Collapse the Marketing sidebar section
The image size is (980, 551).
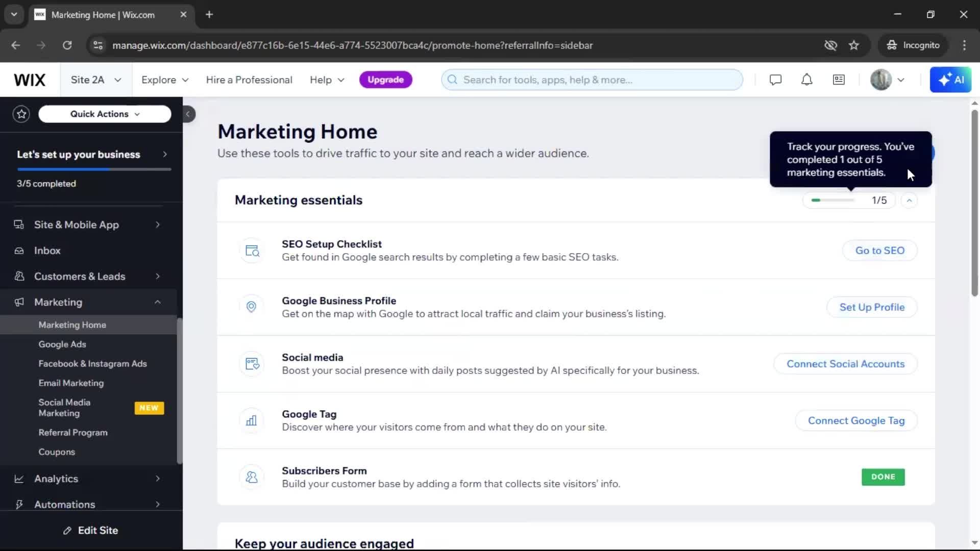point(158,302)
